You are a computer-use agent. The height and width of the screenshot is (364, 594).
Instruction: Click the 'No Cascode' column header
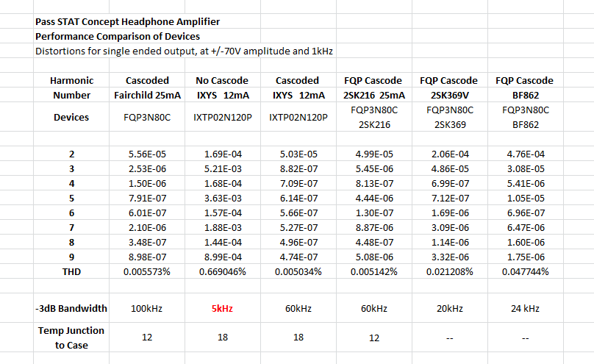(222, 80)
